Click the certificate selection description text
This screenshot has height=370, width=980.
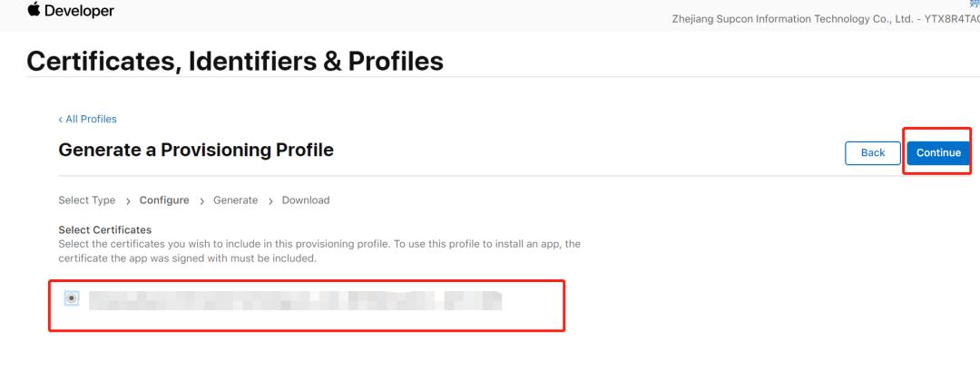tap(318, 250)
